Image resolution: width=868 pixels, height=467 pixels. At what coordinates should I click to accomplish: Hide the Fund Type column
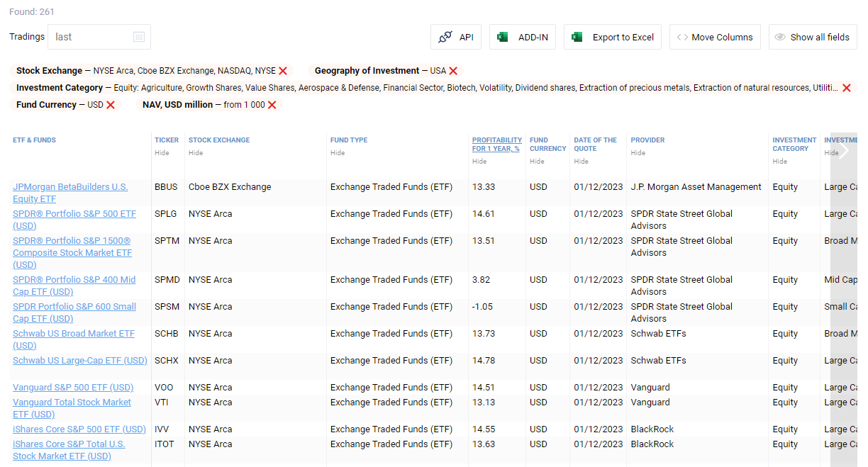tap(338, 153)
